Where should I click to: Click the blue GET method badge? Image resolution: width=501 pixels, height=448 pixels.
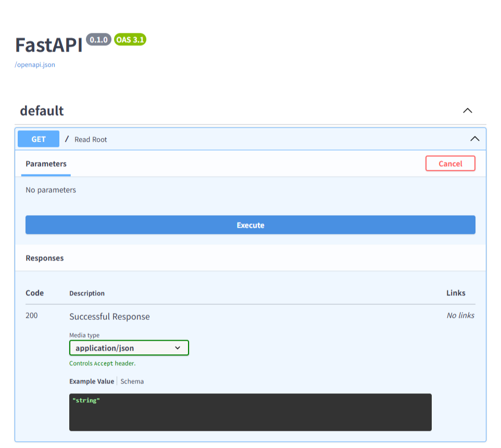(x=39, y=139)
